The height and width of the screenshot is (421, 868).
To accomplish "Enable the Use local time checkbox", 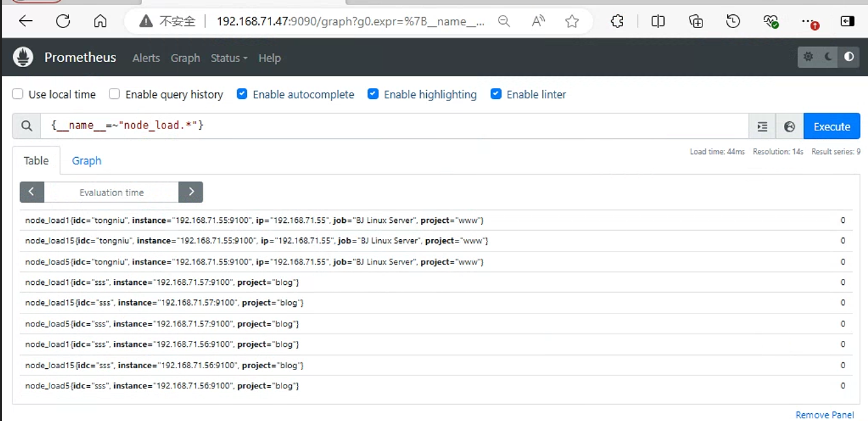I will (18, 94).
